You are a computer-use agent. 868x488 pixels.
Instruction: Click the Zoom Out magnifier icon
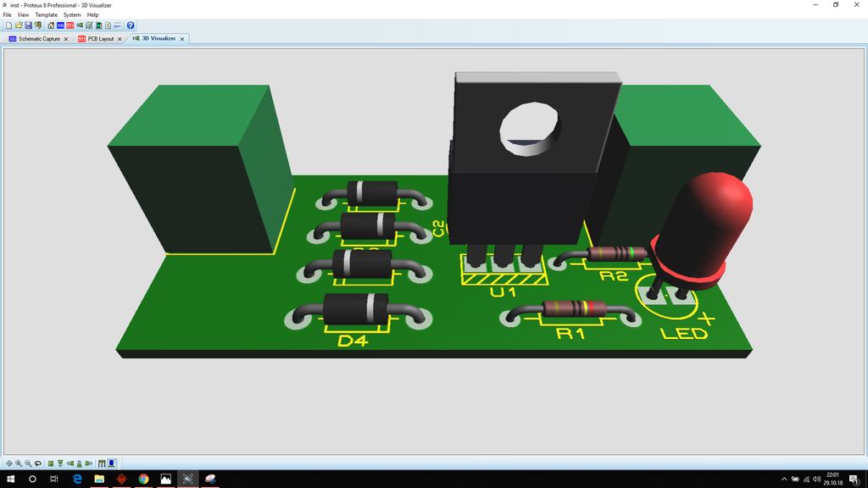click(x=28, y=463)
